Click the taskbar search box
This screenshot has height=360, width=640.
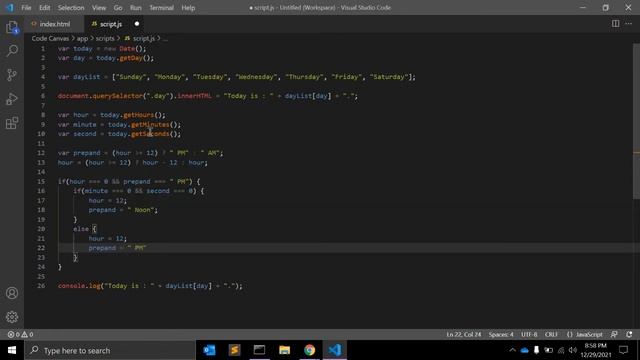click(110, 350)
